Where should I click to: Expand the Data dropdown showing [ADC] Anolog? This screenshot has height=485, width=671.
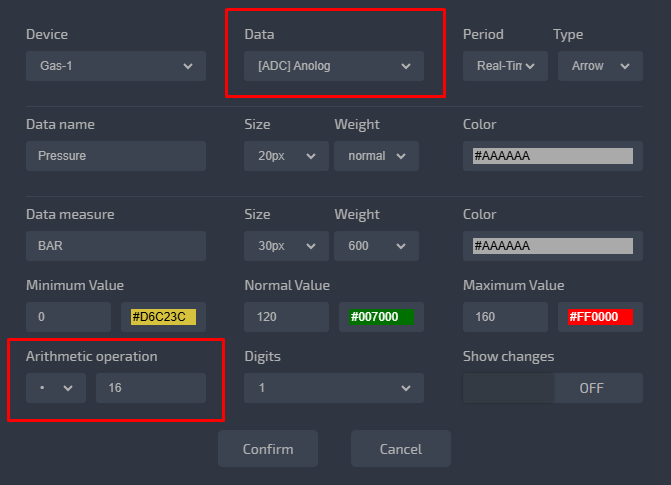point(334,66)
